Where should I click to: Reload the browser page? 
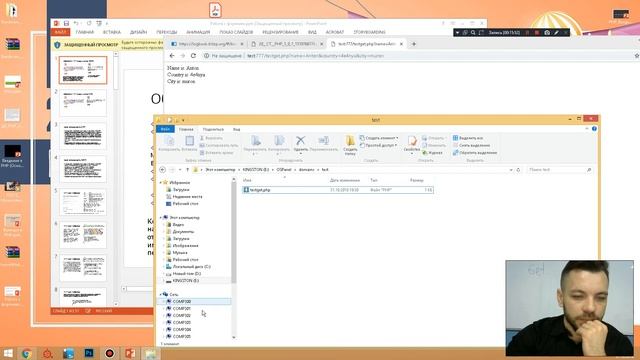(193, 56)
